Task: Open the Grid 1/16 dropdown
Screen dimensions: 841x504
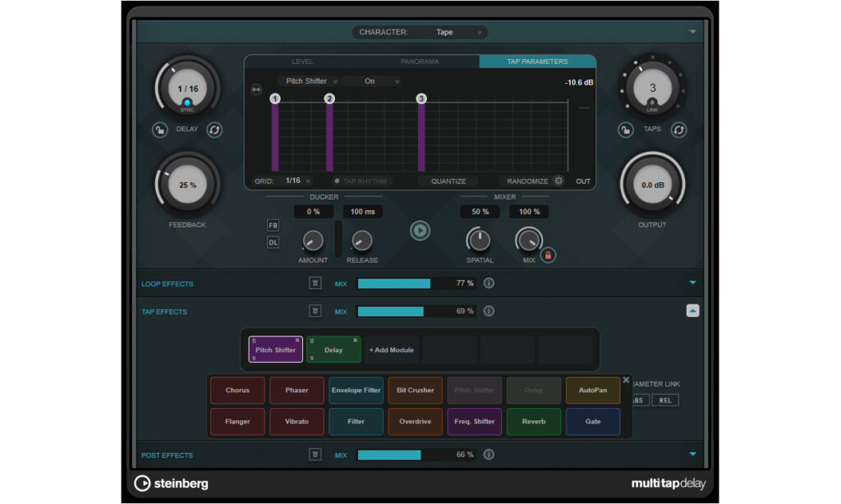Action: tap(296, 181)
